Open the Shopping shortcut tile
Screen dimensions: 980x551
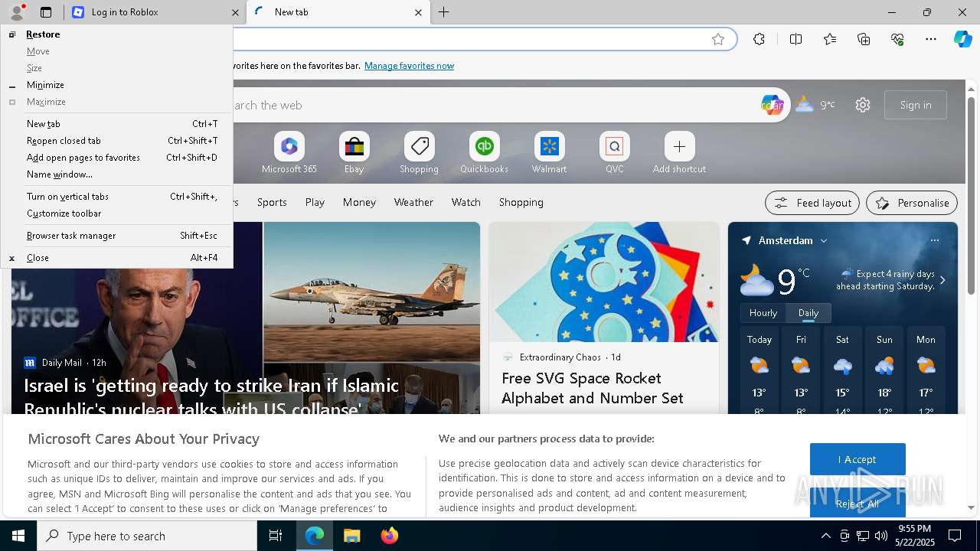[x=419, y=152]
